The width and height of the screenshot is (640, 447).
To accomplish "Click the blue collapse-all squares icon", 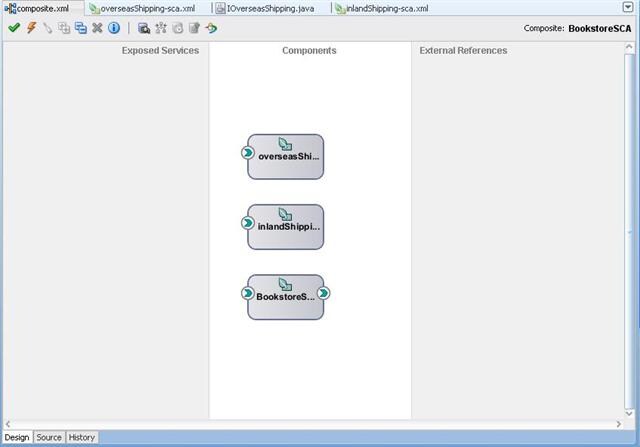I will pyautogui.click(x=81, y=28).
